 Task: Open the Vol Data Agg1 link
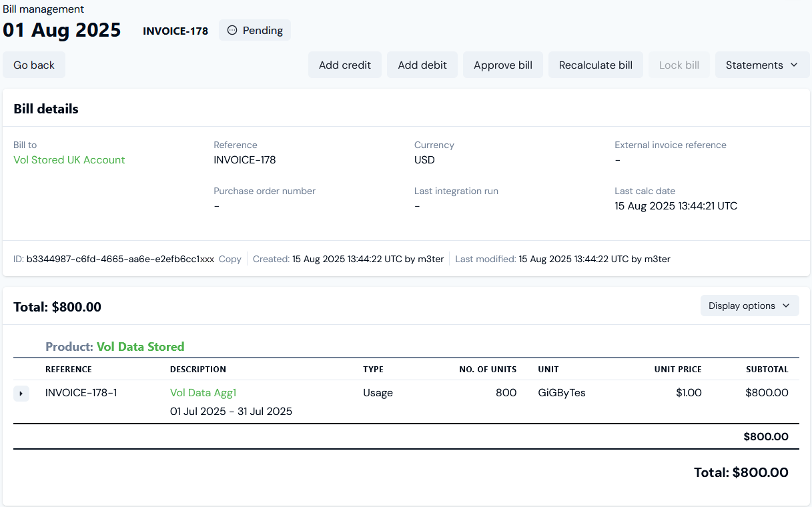click(204, 393)
